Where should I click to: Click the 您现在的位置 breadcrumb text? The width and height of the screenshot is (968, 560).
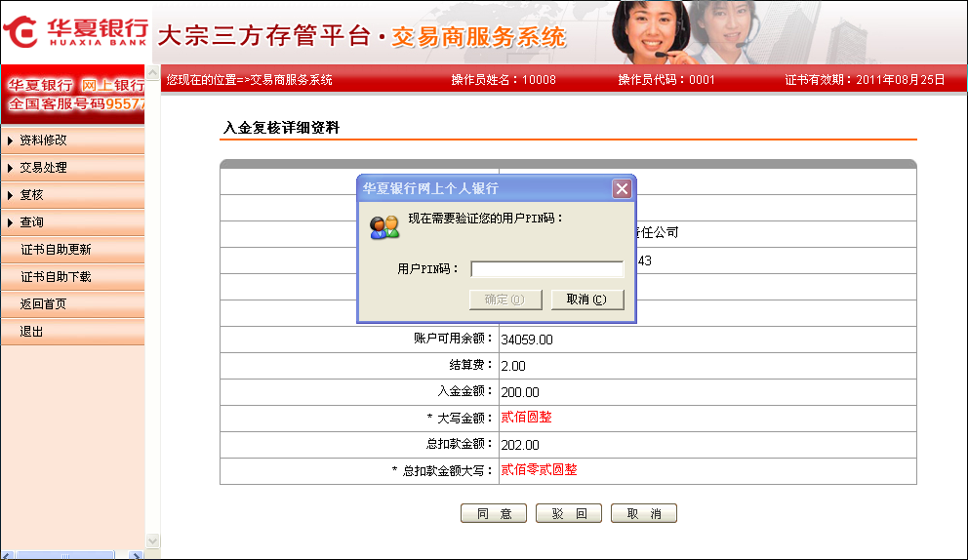tap(250, 80)
